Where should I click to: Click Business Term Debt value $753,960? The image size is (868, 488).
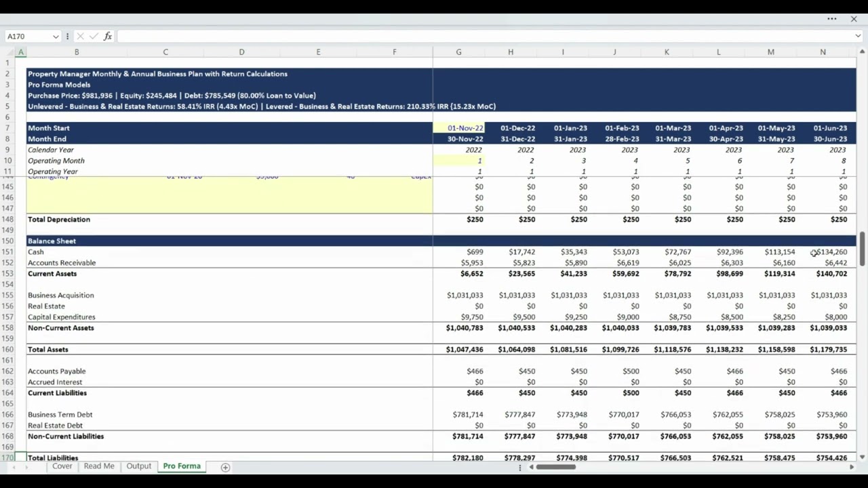point(832,415)
